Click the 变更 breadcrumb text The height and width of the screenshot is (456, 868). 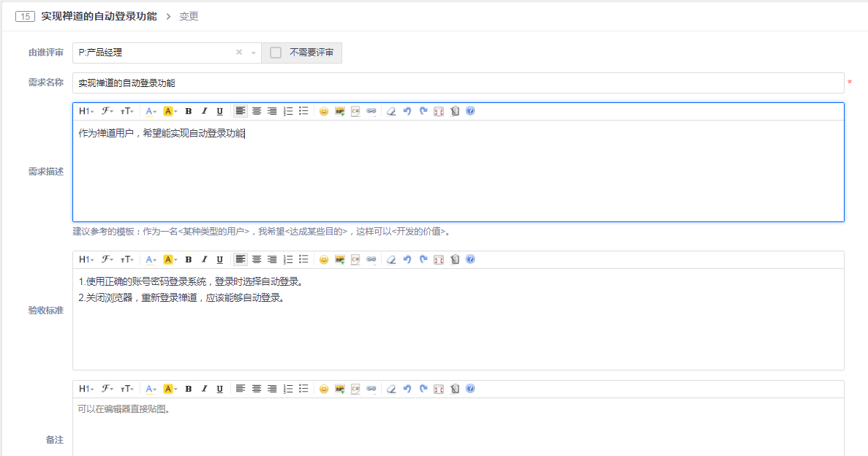pyautogui.click(x=189, y=17)
